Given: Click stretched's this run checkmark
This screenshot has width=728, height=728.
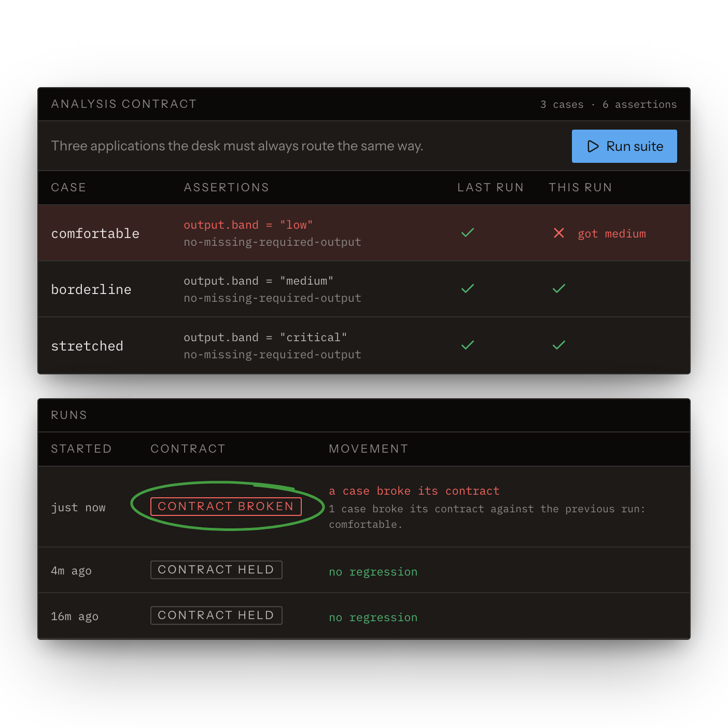Looking at the screenshot, I should pos(559,345).
